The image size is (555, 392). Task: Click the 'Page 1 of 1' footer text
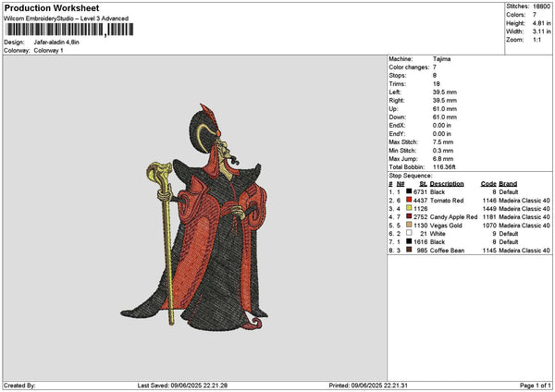point(536,386)
